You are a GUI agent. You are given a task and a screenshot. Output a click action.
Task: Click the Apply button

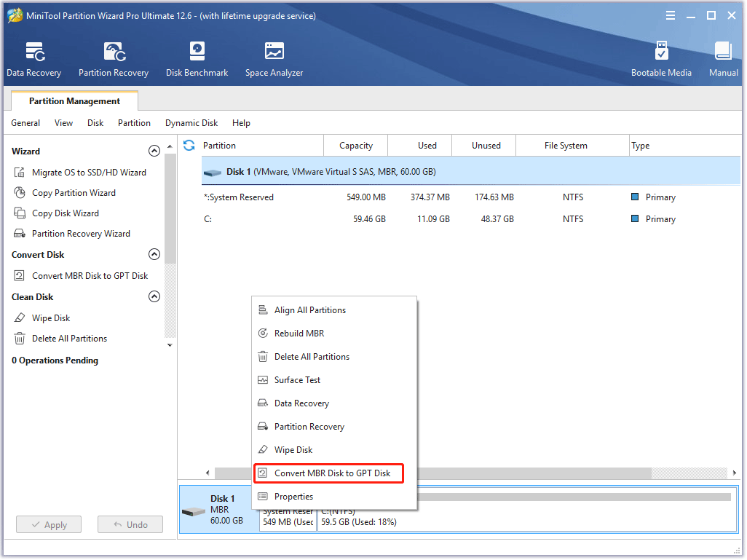[49, 525]
